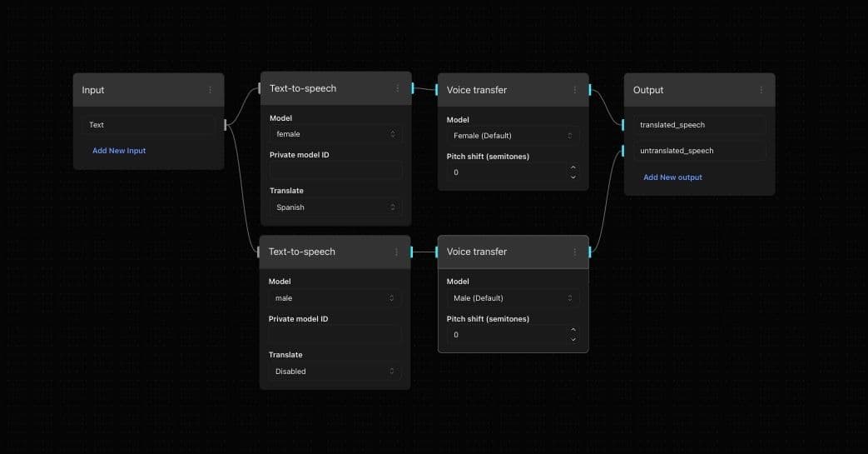Click the blue input port beside untranslated_speech

pos(622,151)
